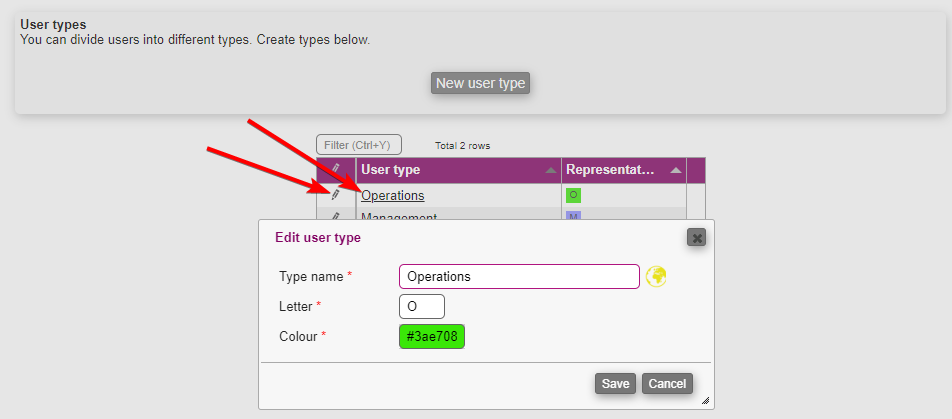Click the dialog resize handle corner
The height and width of the screenshot is (419, 952).
pyautogui.click(x=705, y=401)
